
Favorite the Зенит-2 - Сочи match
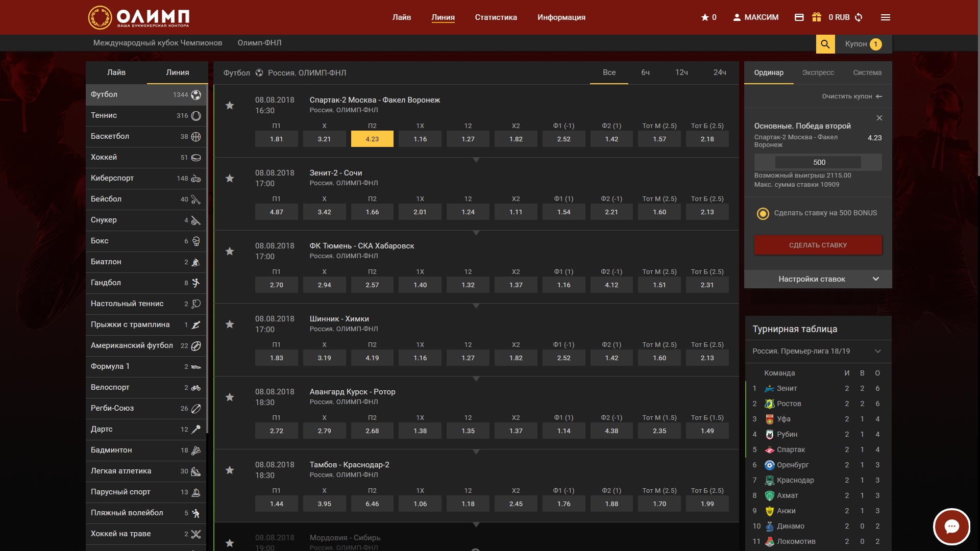(x=230, y=179)
